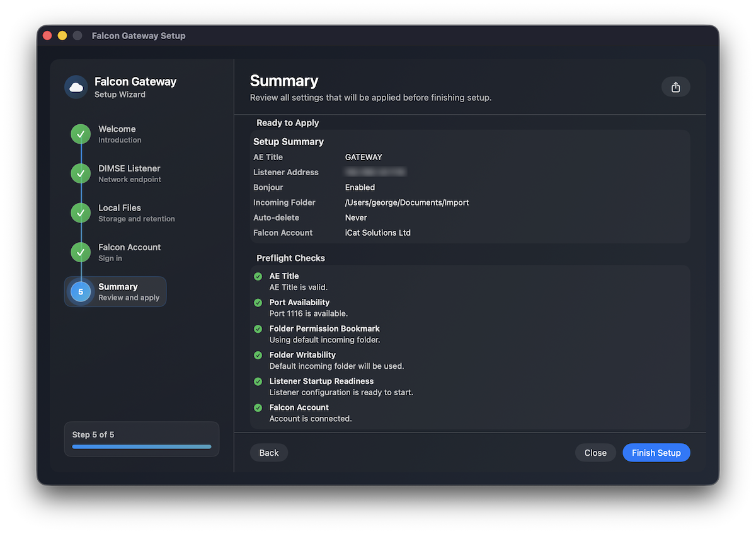
Task: Select the Welcome step in the sidebar
Action: 117,134
